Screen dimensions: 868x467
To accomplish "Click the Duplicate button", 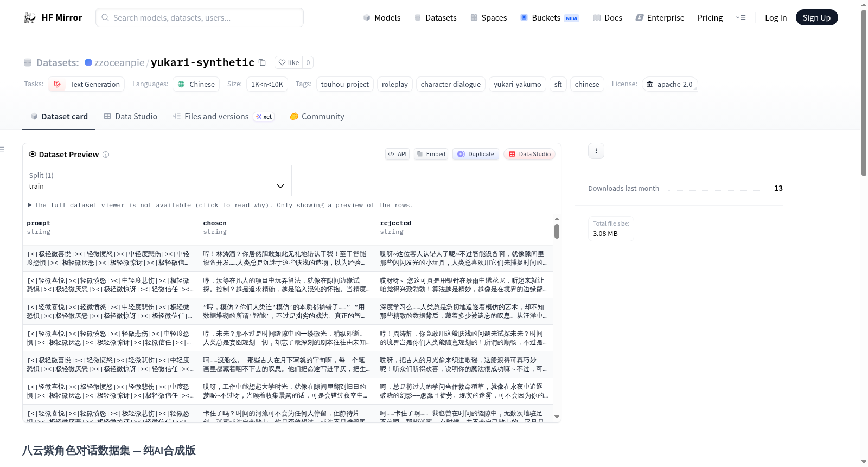I will pyautogui.click(x=476, y=154).
